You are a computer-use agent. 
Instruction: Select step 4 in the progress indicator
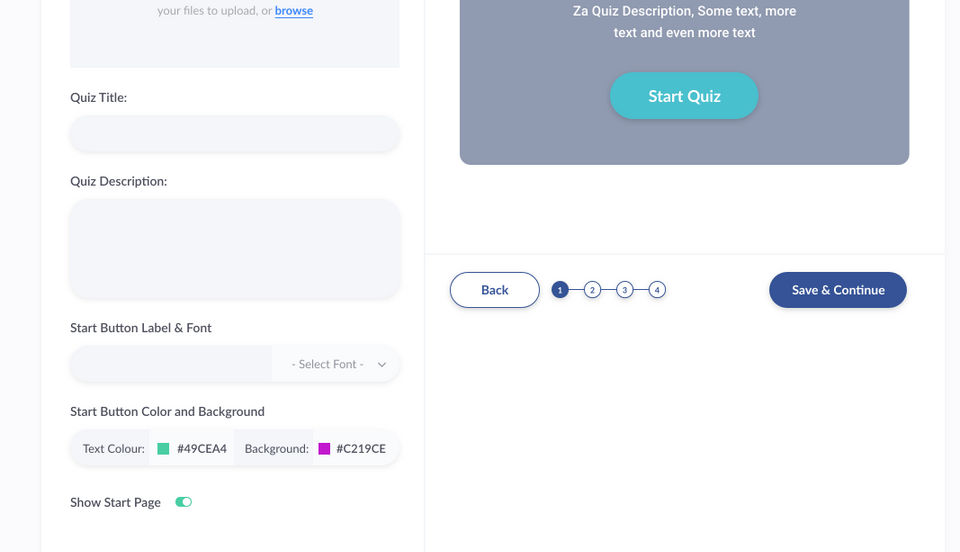point(656,290)
